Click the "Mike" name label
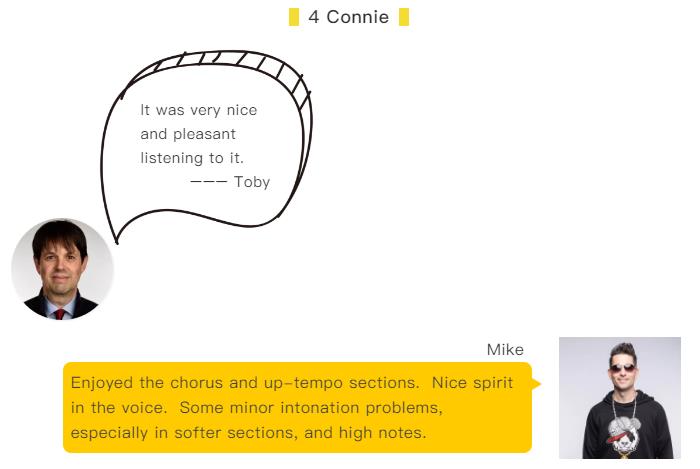 click(505, 349)
